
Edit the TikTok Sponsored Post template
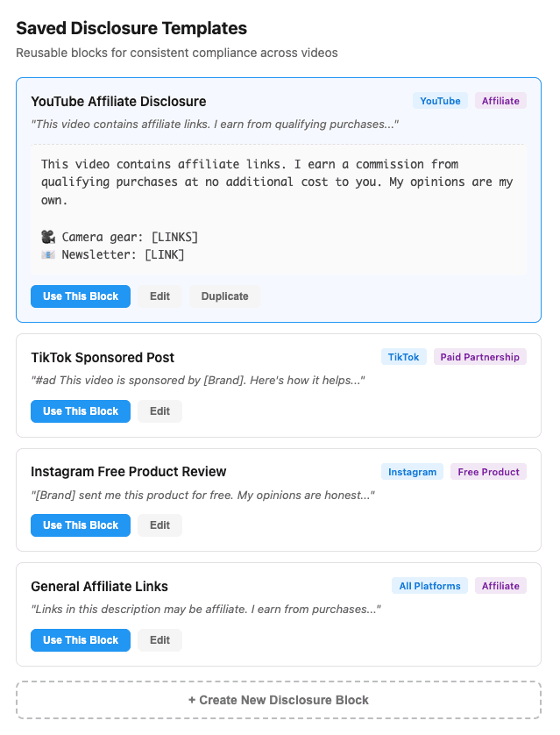tap(159, 411)
